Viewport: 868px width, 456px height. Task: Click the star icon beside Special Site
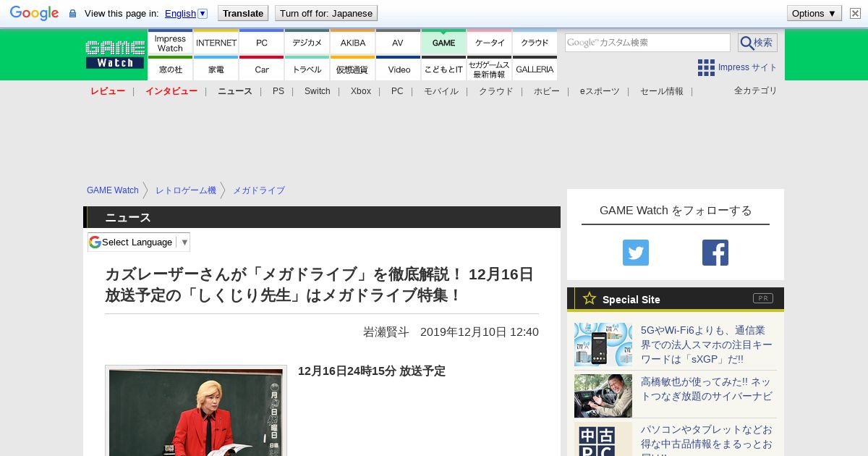coord(590,298)
